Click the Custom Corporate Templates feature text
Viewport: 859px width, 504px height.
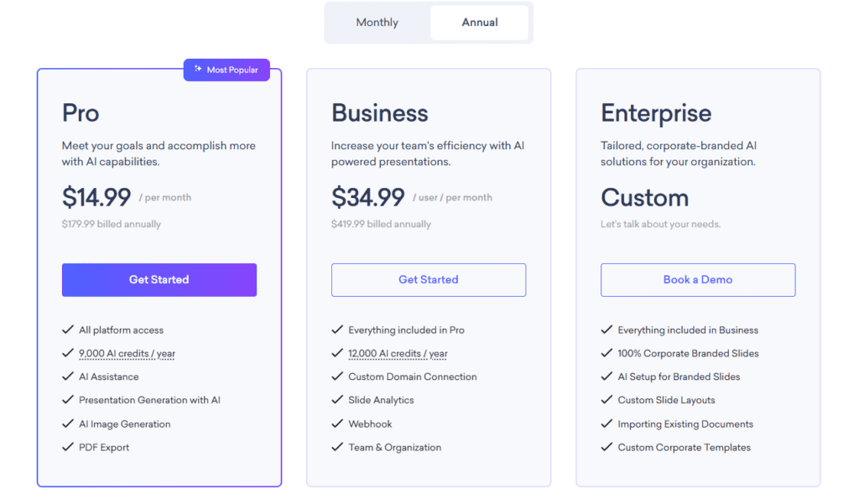684,448
